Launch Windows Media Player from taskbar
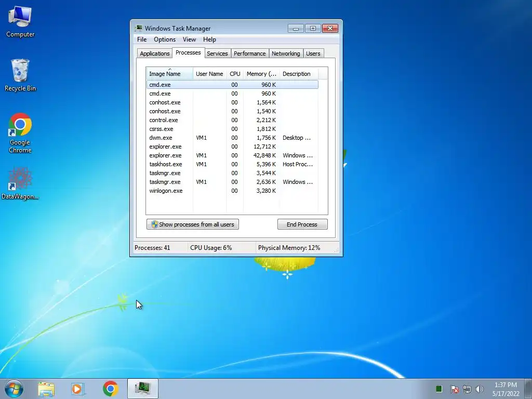Screen dimensions: 532x399 (78, 389)
